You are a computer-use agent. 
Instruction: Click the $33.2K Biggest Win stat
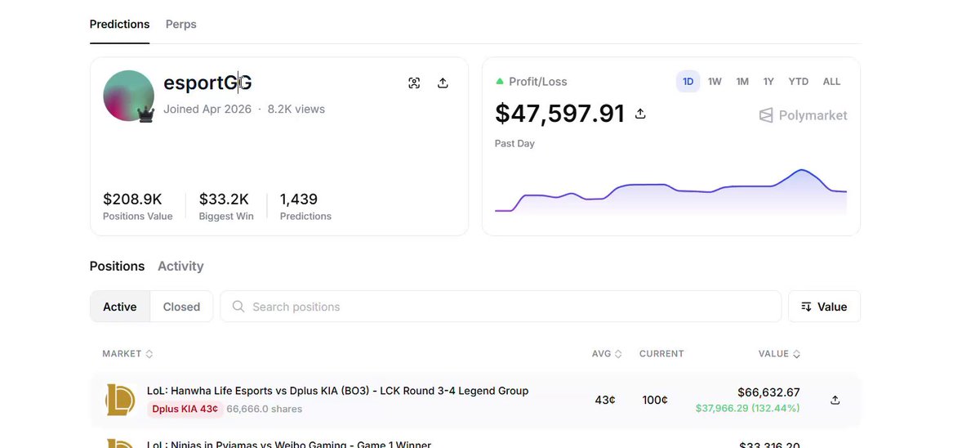pyautogui.click(x=226, y=206)
